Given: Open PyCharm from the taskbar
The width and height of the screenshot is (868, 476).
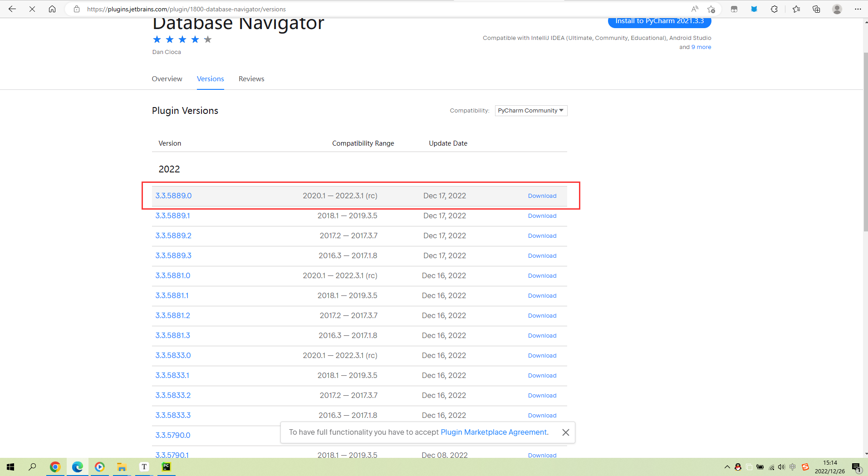Looking at the screenshot, I should click(x=166, y=467).
